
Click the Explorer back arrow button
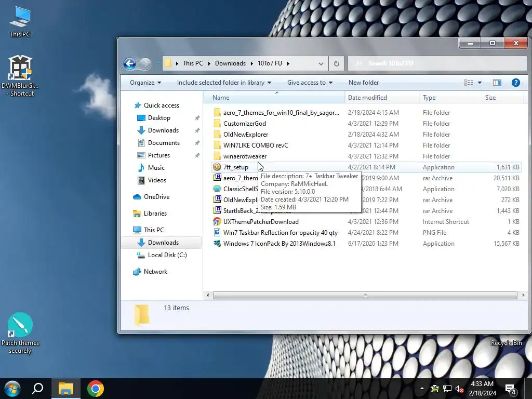129,63
